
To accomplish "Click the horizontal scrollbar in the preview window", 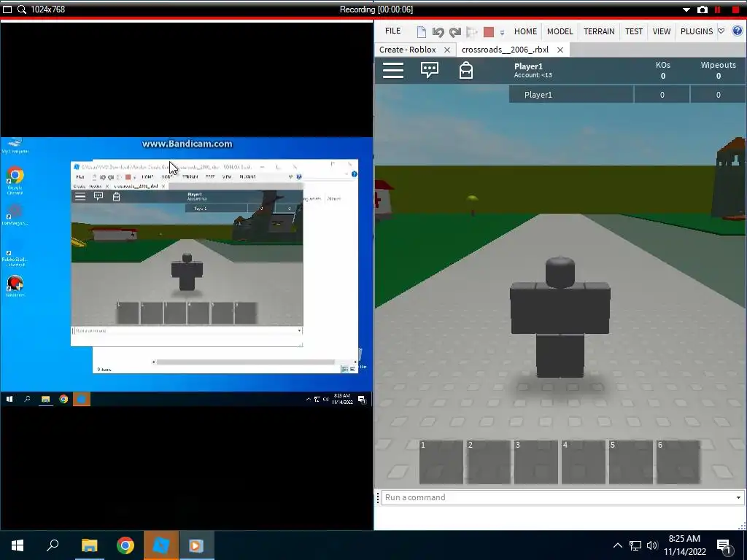I will (x=246, y=362).
